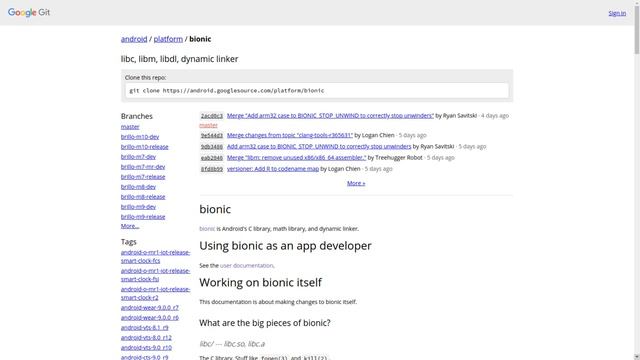Click the 'Tags' section heading
Image resolution: width=640 pixels, height=360 pixels.
pos(129,242)
